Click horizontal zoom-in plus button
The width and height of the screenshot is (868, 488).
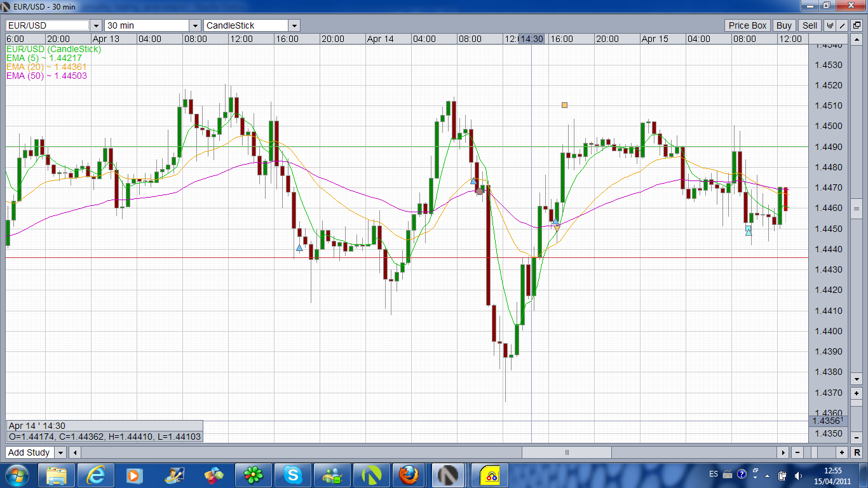842,452
